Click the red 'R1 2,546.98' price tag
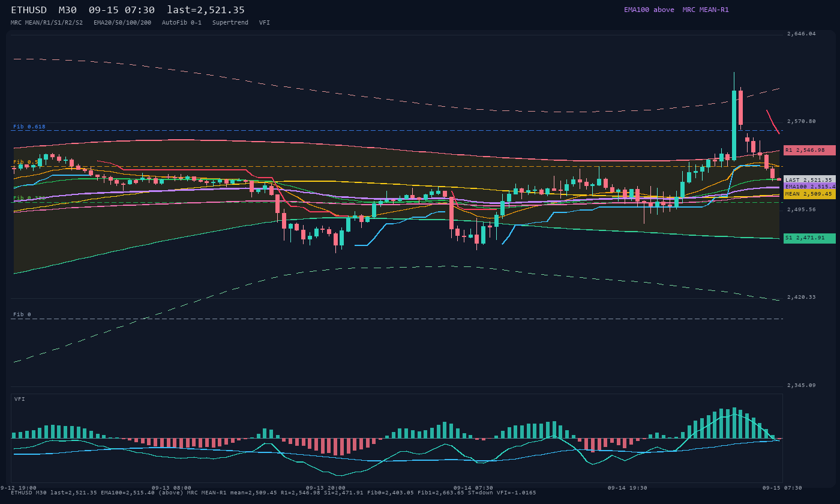This screenshot has width=840, height=504. coord(809,150)
